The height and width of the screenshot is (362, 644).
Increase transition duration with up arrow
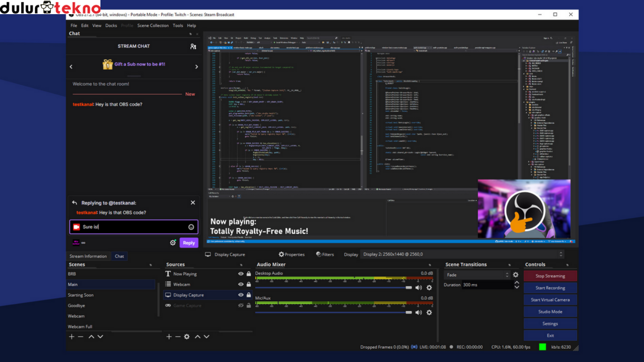(517, 283)
